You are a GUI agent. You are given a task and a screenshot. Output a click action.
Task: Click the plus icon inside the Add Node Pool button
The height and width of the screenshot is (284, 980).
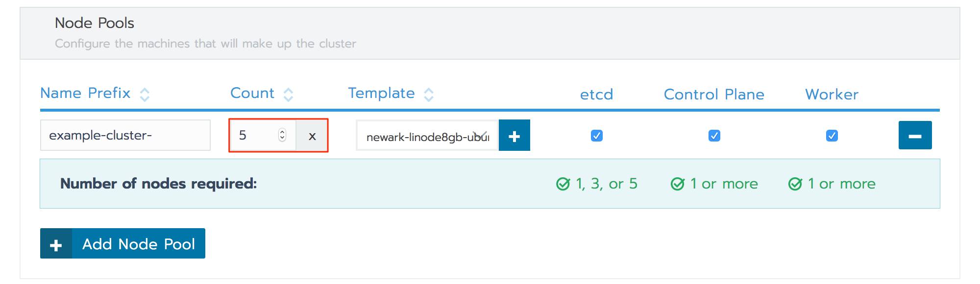pyautogui.click(x=55, y=243)
